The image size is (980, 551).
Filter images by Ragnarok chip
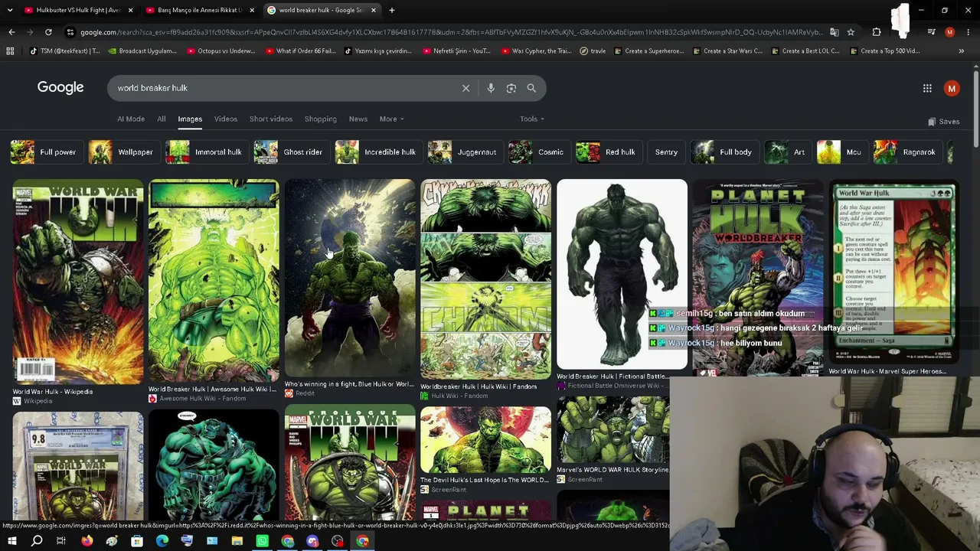[906, 152]
